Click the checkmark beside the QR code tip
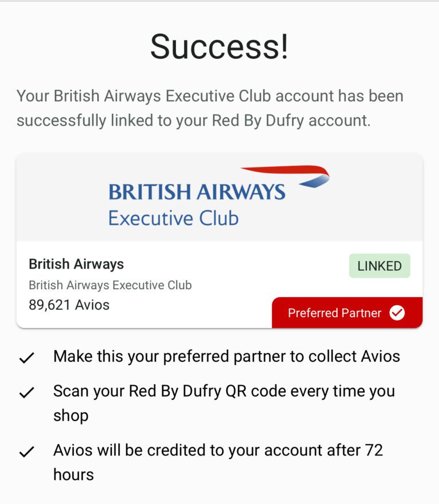Image resolution: width=439 pixels, height=504 pixels. pos(26,393)
